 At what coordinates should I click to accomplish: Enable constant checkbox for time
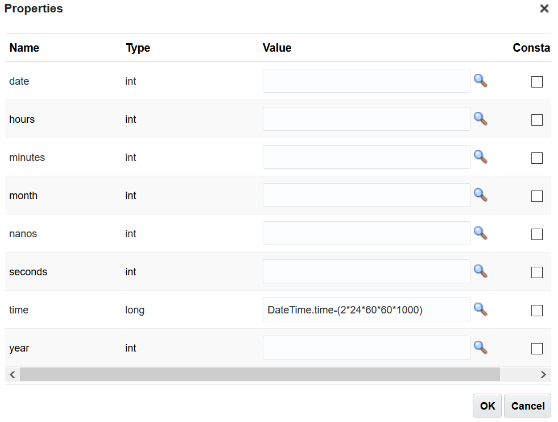coord(537,310)
